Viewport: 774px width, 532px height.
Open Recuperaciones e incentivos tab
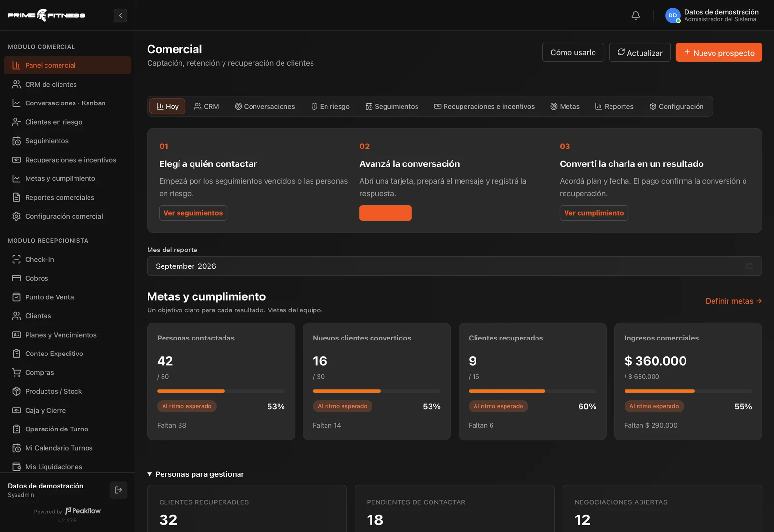484,106
